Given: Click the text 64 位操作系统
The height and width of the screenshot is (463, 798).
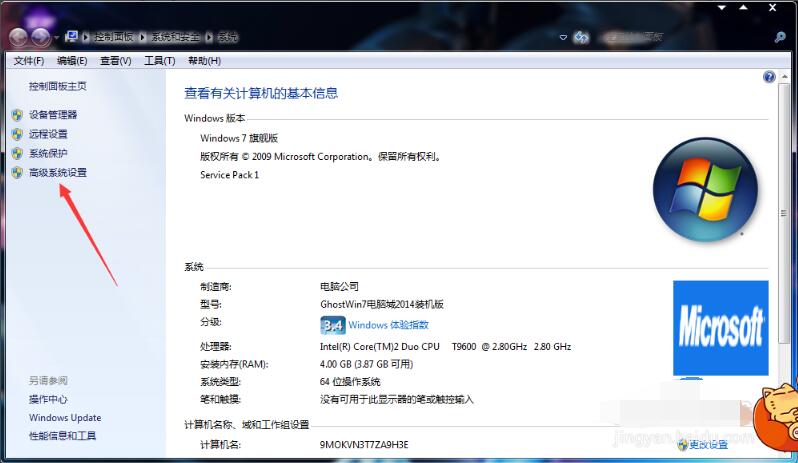Looking at the screenshot, I should click(350, 382).
